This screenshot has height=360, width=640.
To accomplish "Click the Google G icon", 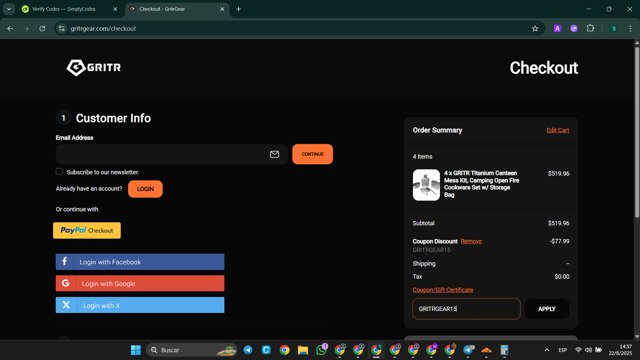I will (x=65, y=283).
